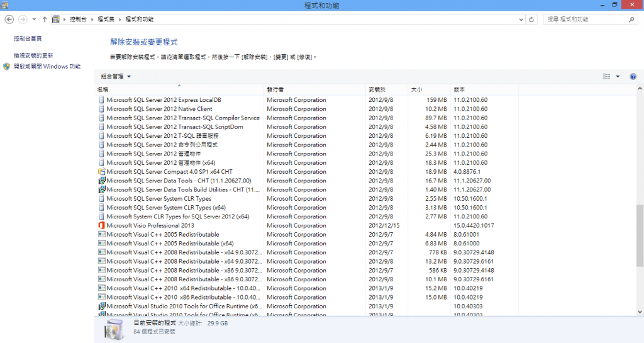Select the Microsoft Visio Professional 2013 icon
644x343 pixels.
pos(101,225)
